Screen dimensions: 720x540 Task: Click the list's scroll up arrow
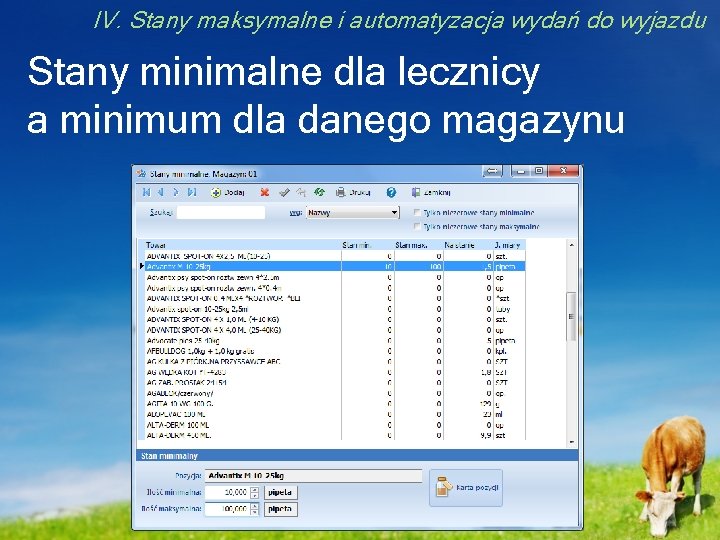572,245
